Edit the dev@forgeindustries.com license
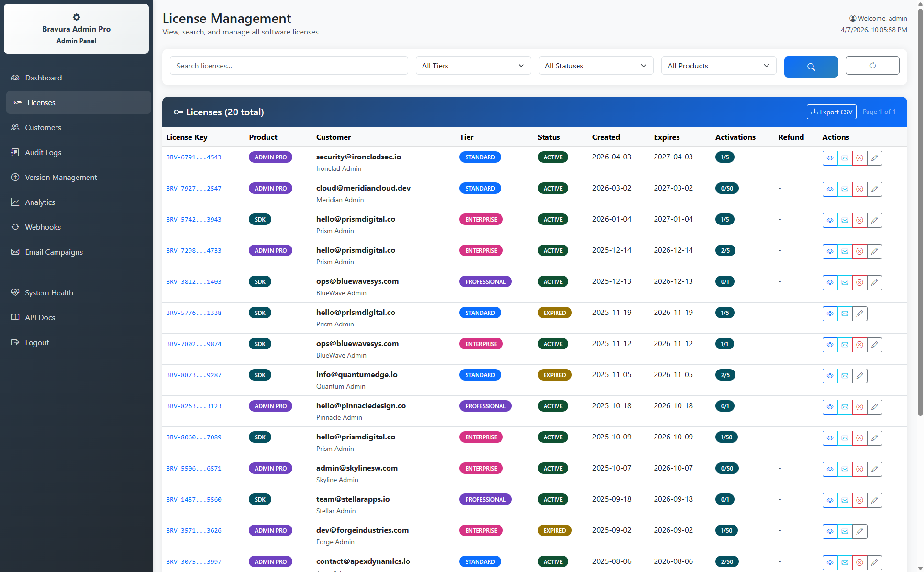924x572 pixels. [x=859, y=531]
